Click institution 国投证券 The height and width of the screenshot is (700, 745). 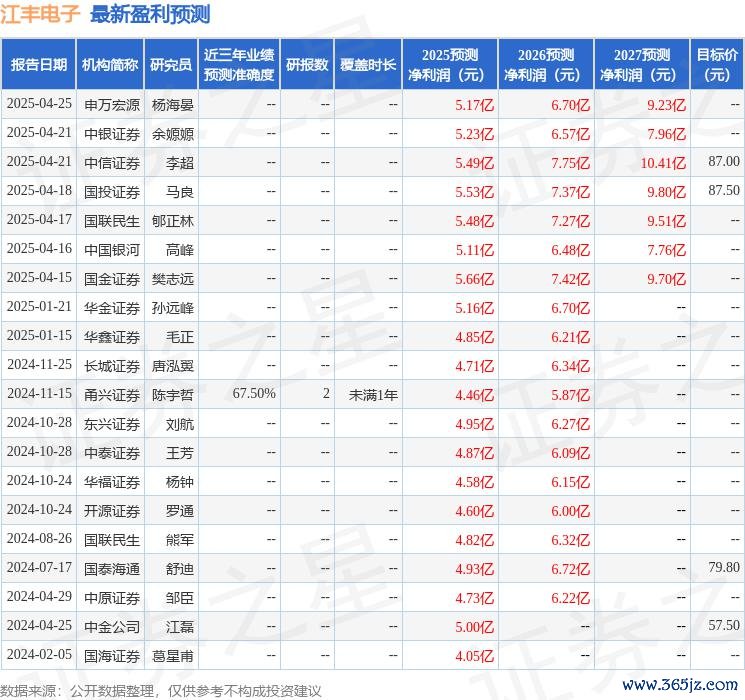coord(112,192)
